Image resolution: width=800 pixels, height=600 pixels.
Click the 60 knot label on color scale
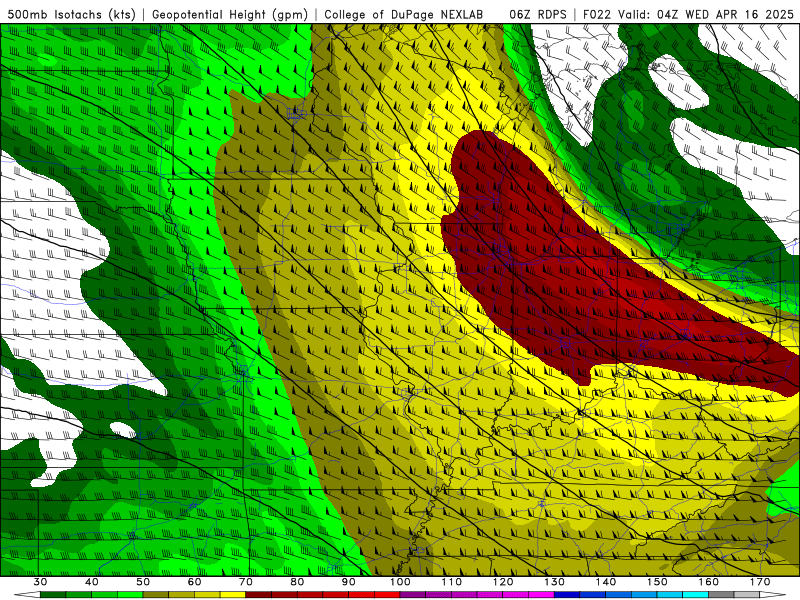click(x=194, y=582)
